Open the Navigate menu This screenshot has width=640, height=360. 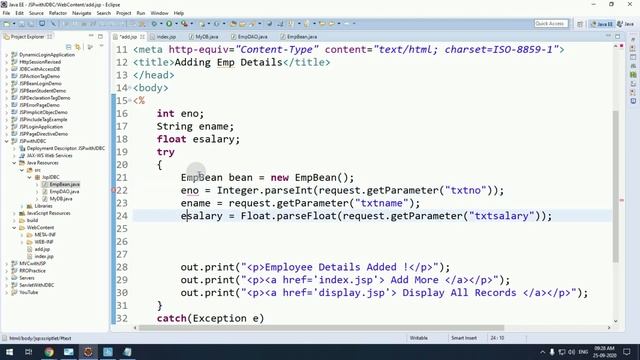[82, 13]
